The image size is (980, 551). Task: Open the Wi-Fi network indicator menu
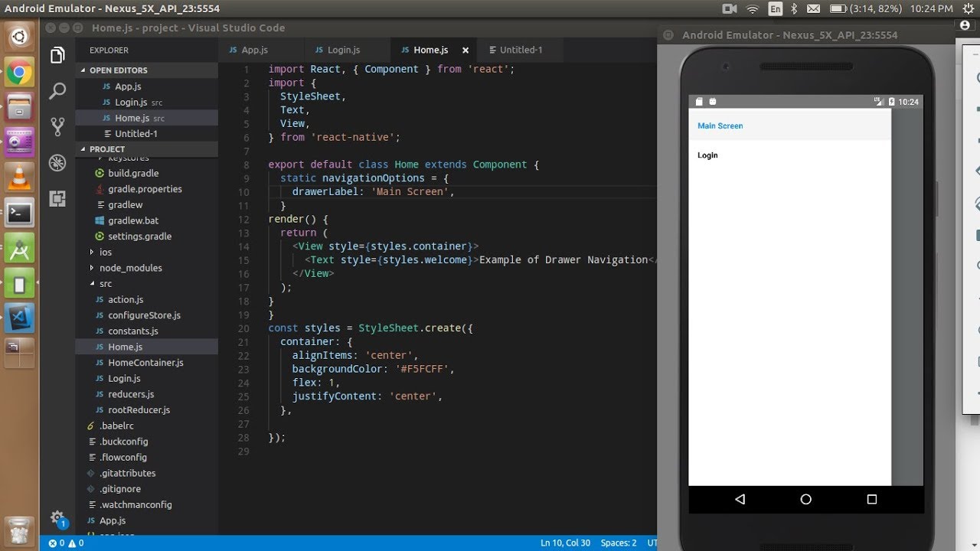(753, 8)
